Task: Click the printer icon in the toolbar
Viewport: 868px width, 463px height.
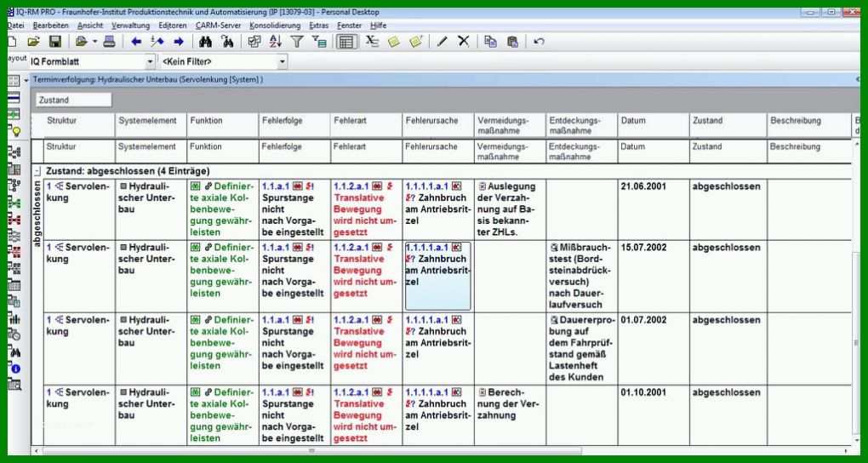Action: point(110,42)
